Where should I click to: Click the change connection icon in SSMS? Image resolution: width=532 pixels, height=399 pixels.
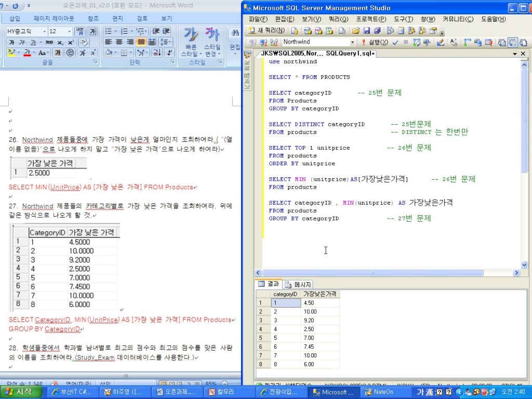[x=273, y=43]
